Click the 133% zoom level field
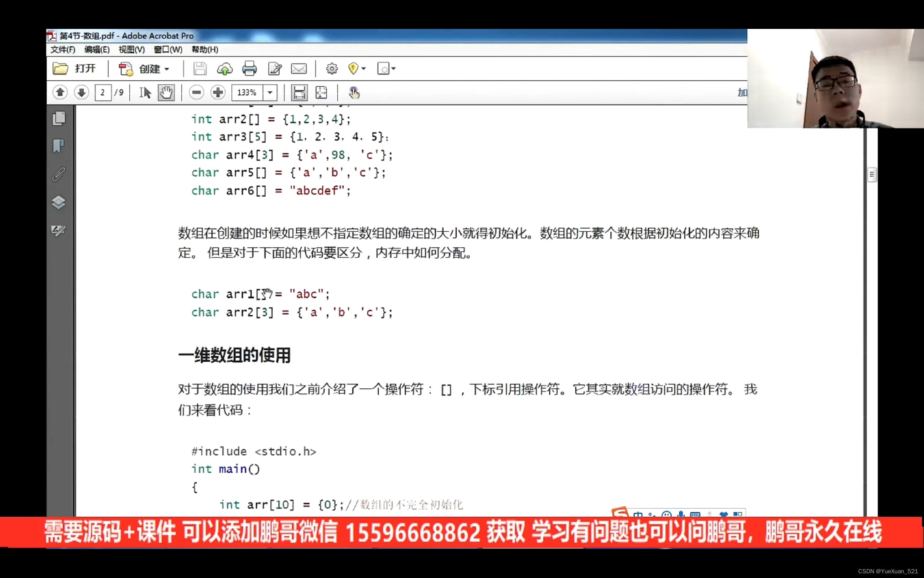This screenshot has width=924, height=578. pyautogui.click(x=247, y=92)
